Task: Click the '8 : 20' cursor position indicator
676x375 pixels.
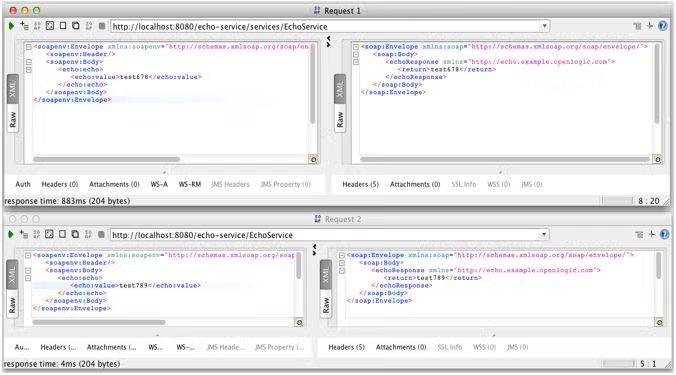Action: 649,201
